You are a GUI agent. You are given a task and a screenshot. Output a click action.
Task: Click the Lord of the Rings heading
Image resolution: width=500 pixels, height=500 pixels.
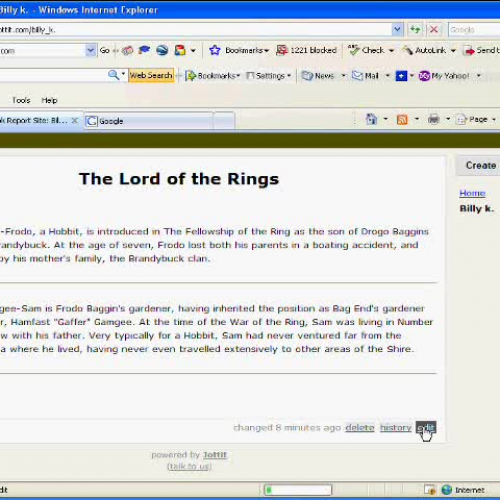pos(179,179)
